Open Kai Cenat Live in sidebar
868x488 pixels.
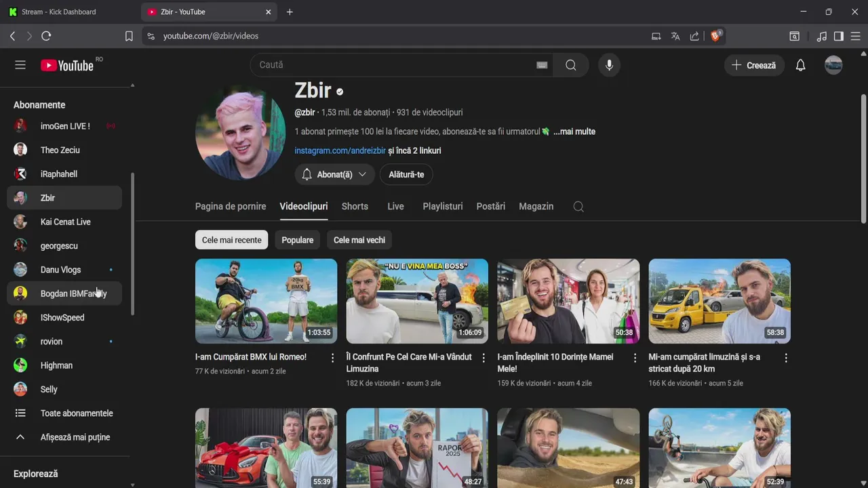coord(64,222)
